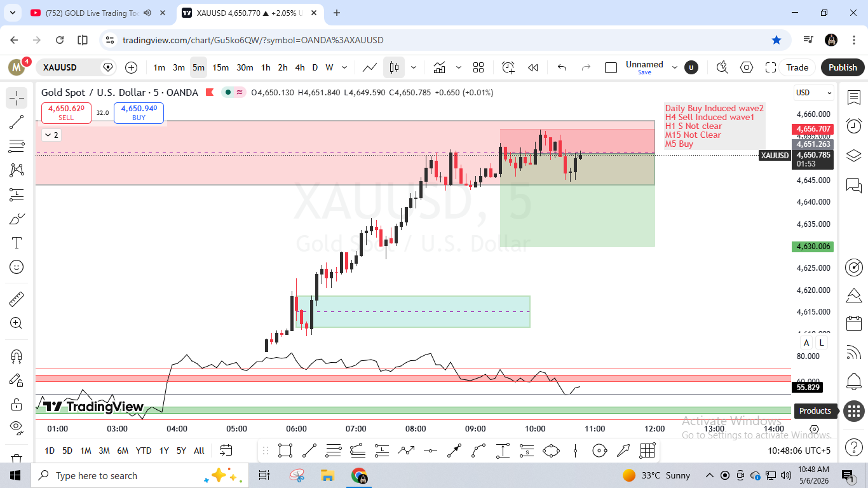
Task: Open the XAUUSD symbol search box
Action: (78, 67)
